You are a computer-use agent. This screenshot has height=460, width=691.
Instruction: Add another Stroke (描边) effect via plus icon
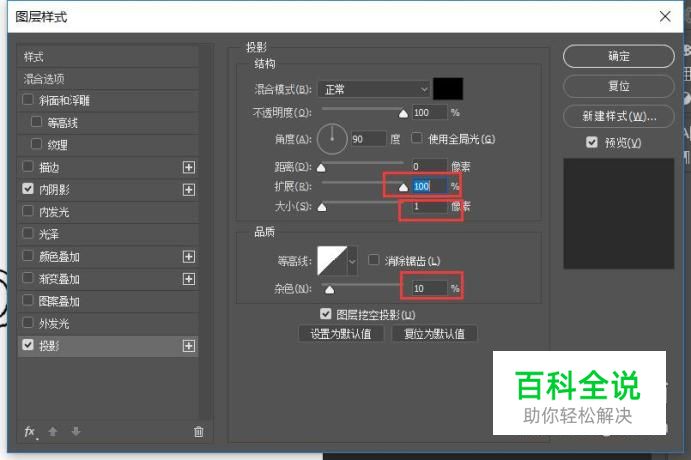189,167
